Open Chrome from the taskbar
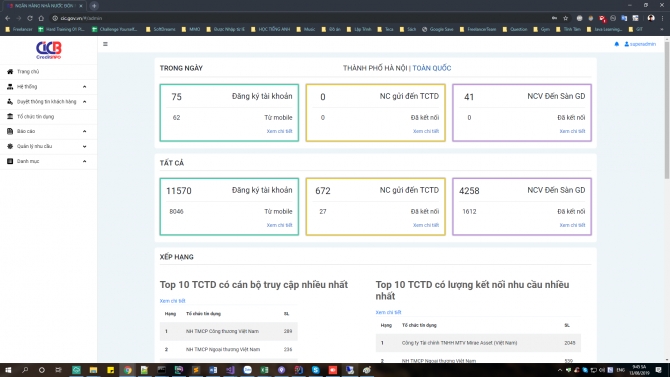670x377 pixels. point(127,370)
